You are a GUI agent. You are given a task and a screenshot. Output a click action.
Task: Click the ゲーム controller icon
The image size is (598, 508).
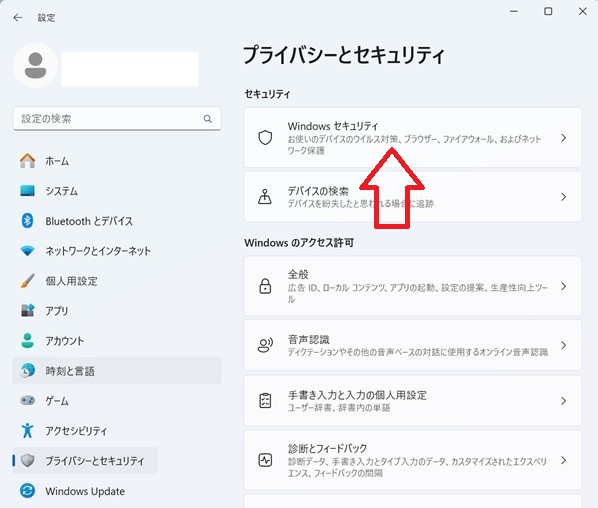click(x=27, y=400)
